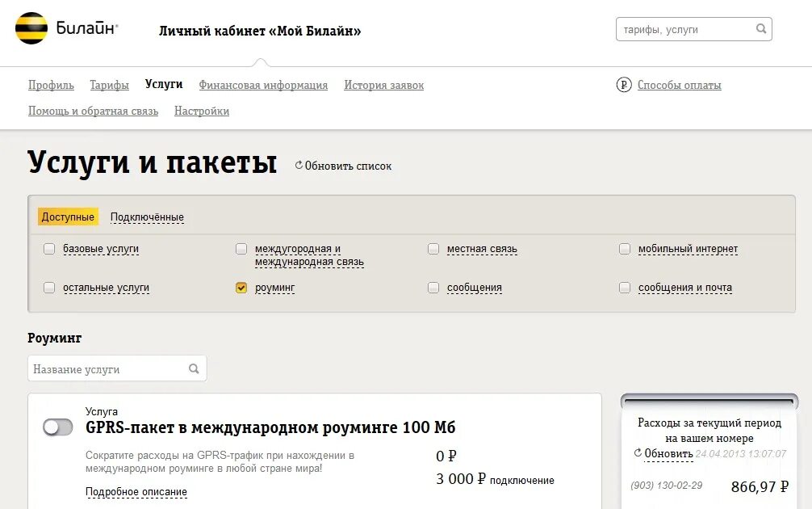Click the 0 ₽ price value
The image size is (812, 509).
click(446, 456)
